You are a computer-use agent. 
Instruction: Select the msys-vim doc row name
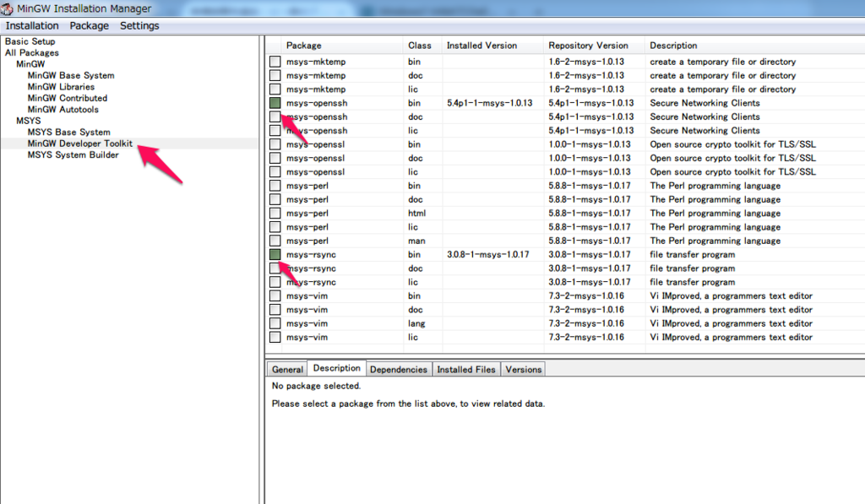tap(307, 310)
